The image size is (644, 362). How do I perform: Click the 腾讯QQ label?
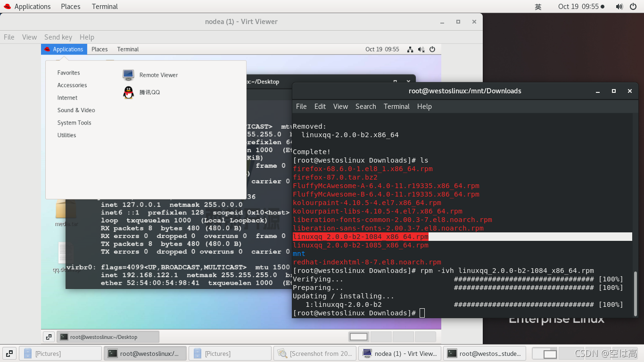tap(149, 92)
